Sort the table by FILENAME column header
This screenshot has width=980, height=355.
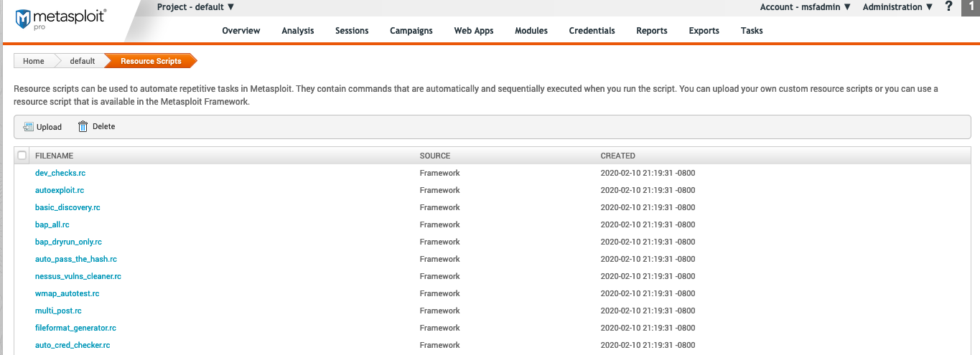point(55,156)
